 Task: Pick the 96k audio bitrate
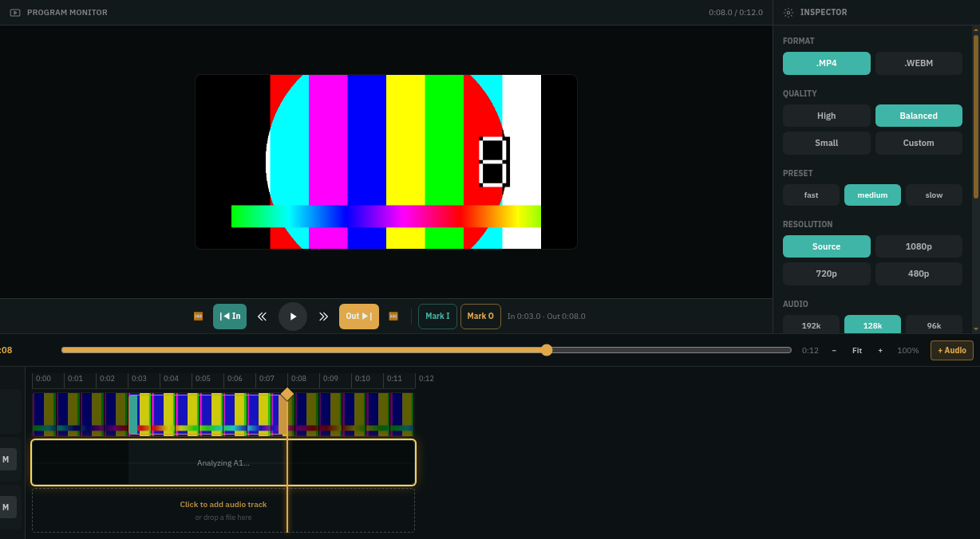click(934, 325)
